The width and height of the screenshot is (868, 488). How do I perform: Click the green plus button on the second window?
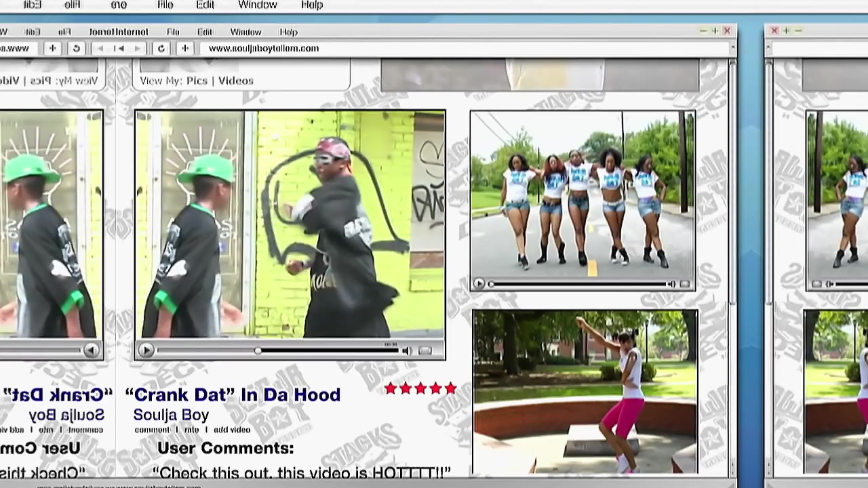[x=787, y=30]
